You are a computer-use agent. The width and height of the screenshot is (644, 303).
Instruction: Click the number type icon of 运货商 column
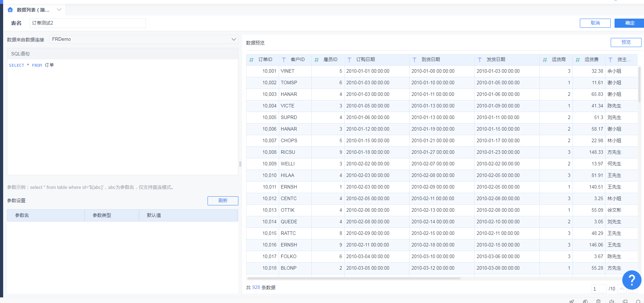tap(545, 60)
